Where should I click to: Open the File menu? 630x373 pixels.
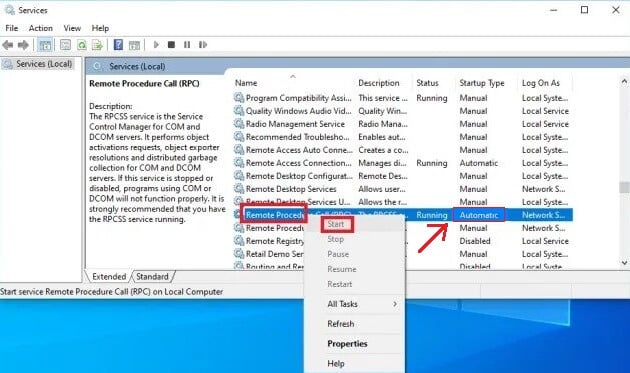pyautogui.click(x=12, y=28)
